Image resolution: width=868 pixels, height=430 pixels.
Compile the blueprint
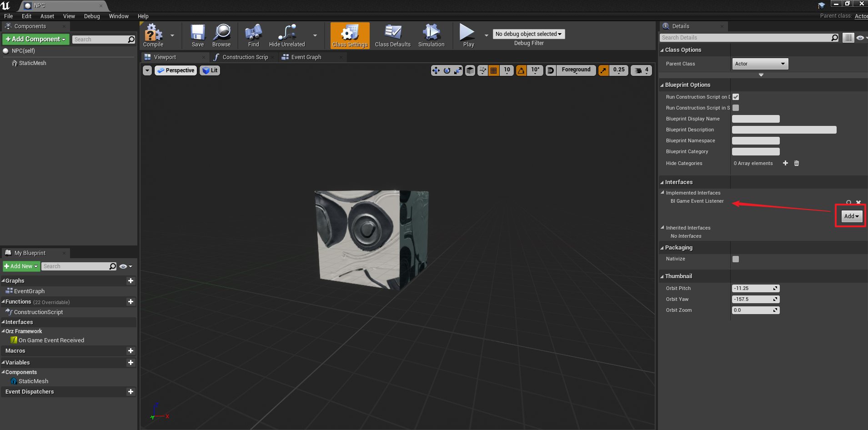click(x=153, y=35)
